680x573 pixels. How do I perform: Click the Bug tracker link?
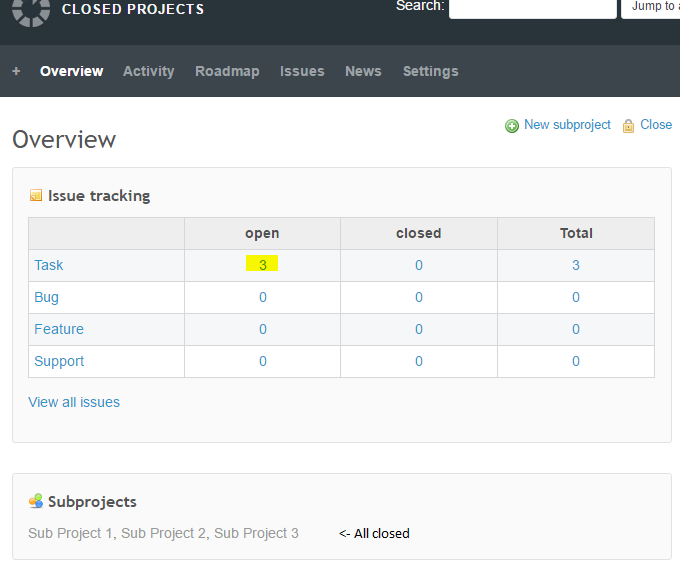point(46,297)
